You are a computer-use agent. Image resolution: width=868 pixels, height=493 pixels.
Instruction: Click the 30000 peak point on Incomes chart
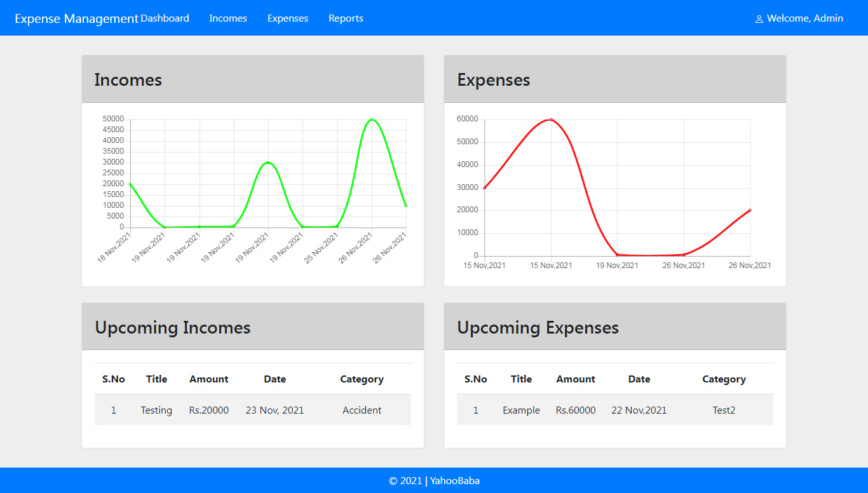point(268,163)
